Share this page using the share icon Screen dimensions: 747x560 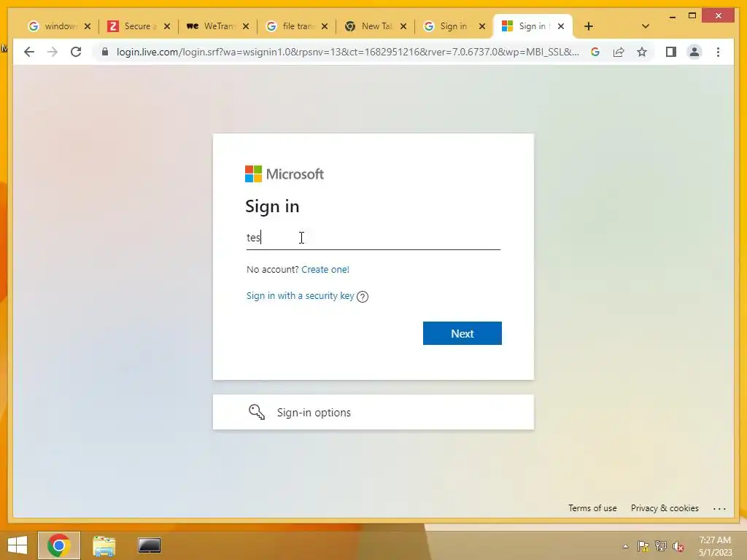(619, 52)
